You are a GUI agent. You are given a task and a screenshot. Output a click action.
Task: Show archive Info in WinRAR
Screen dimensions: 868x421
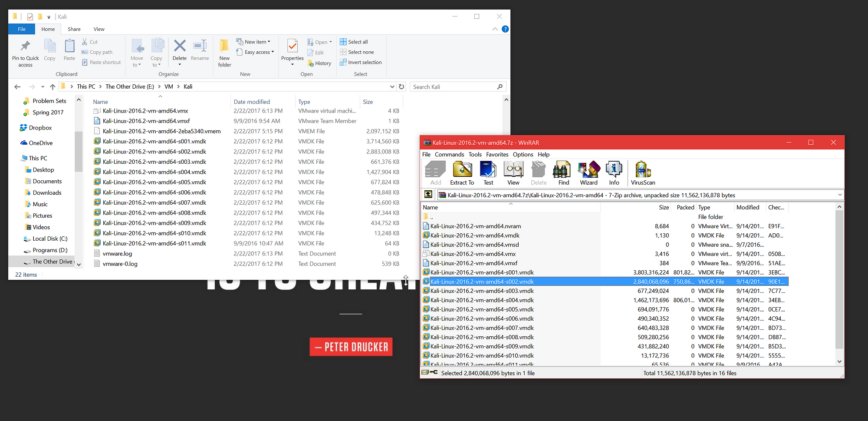point(614,173)
